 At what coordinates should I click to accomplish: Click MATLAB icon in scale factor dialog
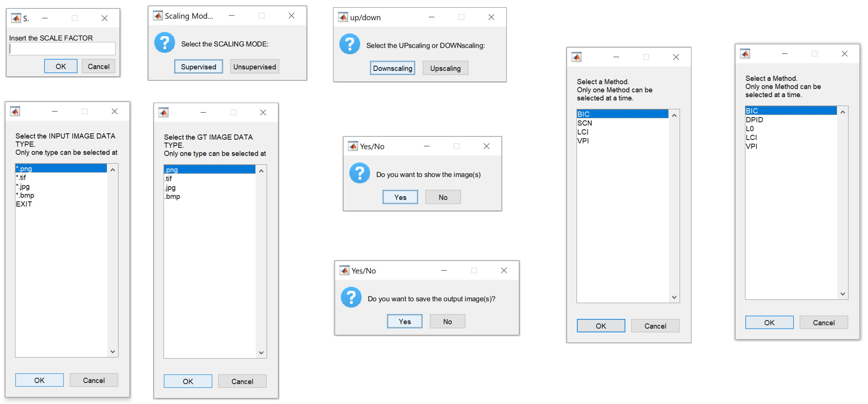click(x=16, y=18)
